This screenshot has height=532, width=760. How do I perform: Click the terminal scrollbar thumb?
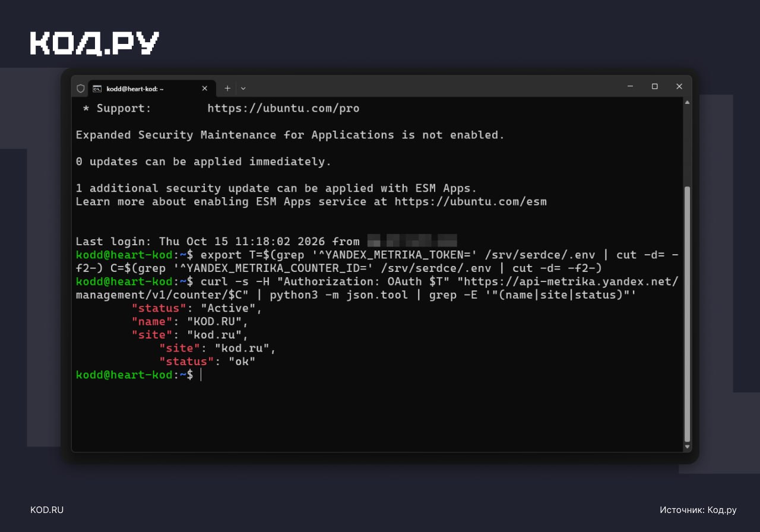687,313
